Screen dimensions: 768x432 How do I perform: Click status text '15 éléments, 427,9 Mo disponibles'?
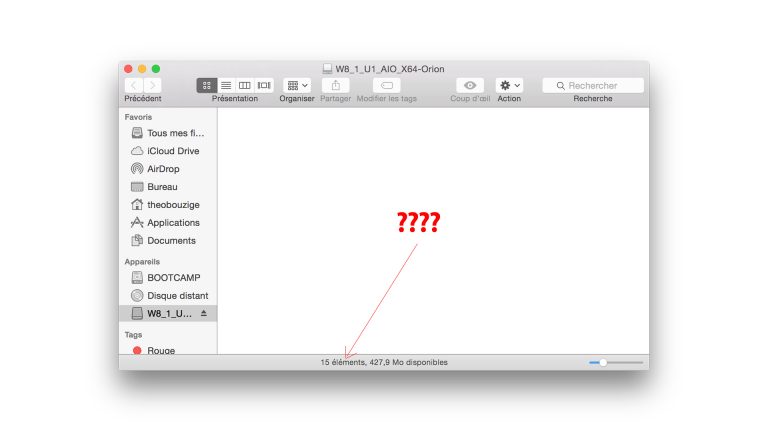(x=384, y=362)
